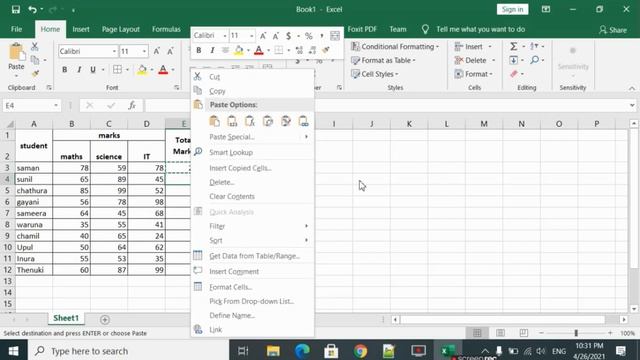Toggle Underline in the ribbon Font group
640x360 pixels.
click(93, 70)
